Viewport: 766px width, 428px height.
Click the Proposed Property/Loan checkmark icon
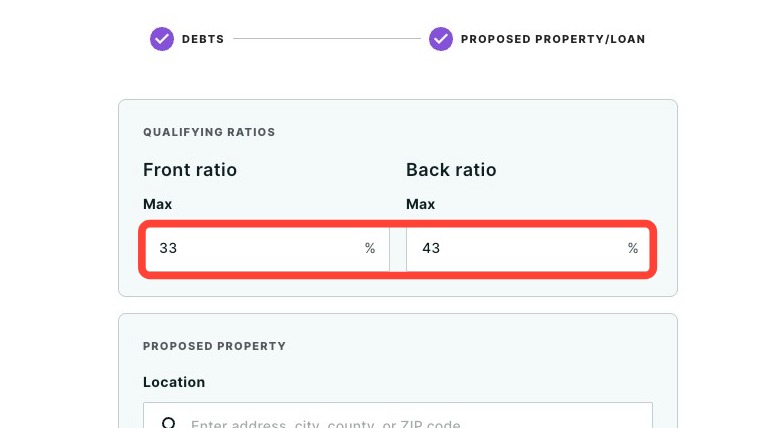point(441,39)
